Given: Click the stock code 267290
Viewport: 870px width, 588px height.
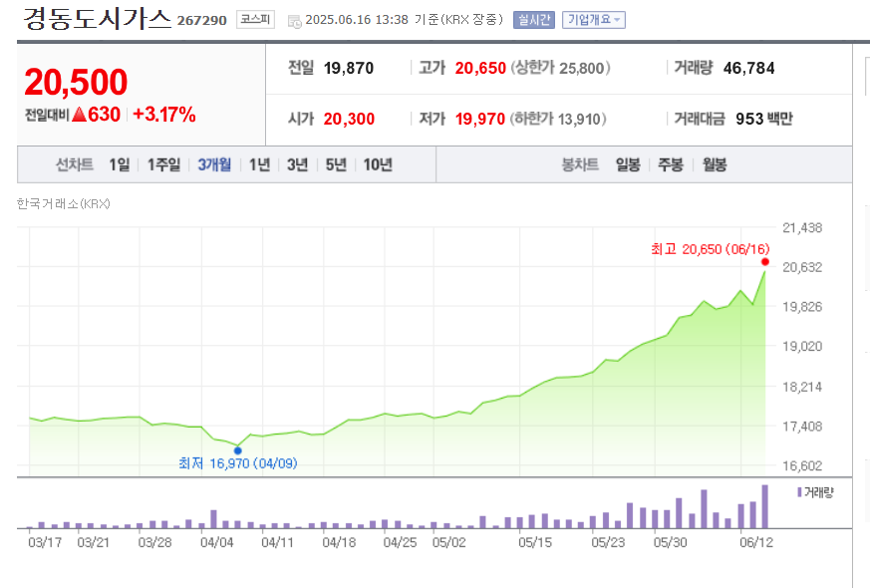Looking at the screenshot, I should pos(202,21).
